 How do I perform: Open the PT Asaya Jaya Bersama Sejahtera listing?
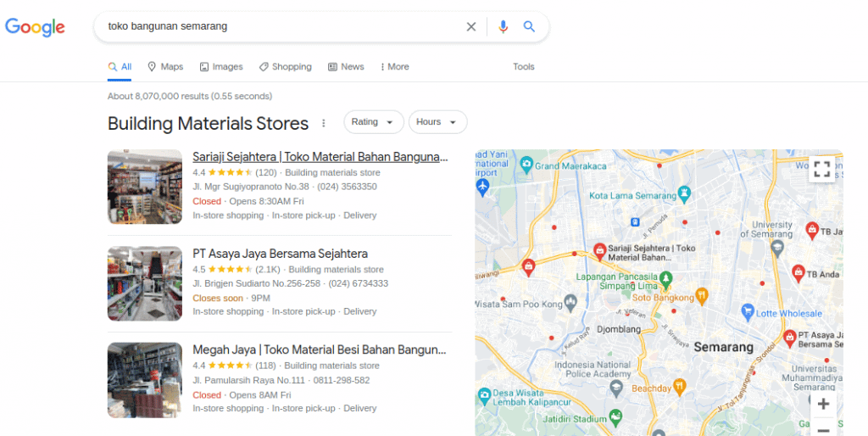pos(280,254)
